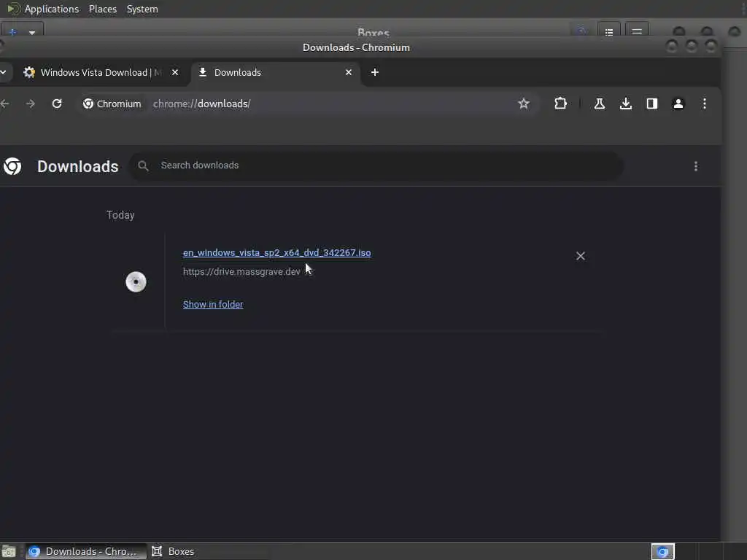Go forward in Chromium
Screen dimensions: 747x560
tap(31, 104)
